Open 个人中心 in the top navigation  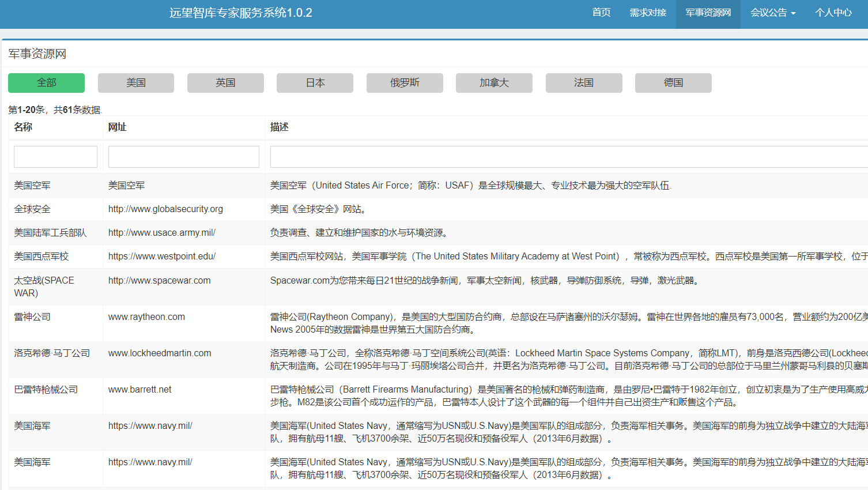click(833, 13)
